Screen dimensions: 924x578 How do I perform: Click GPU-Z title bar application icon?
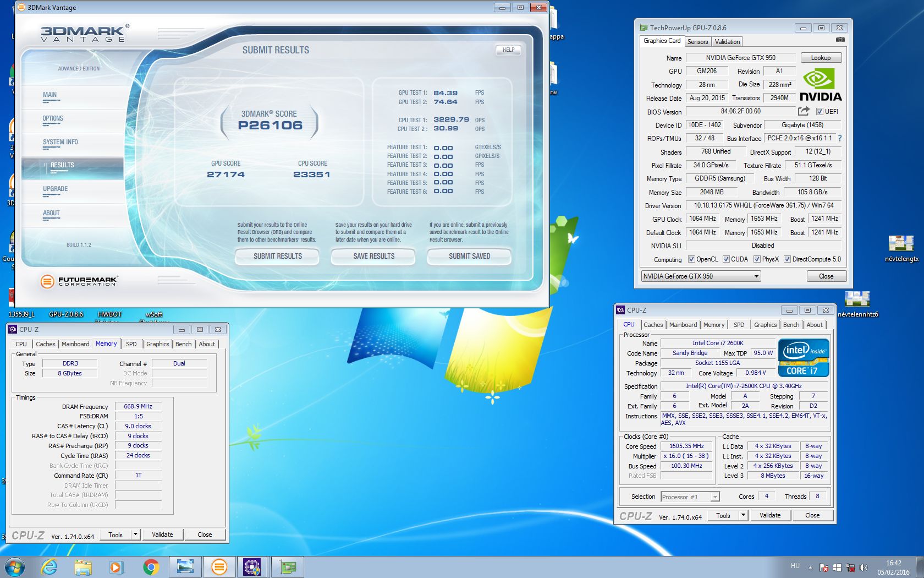click(643, 28)
